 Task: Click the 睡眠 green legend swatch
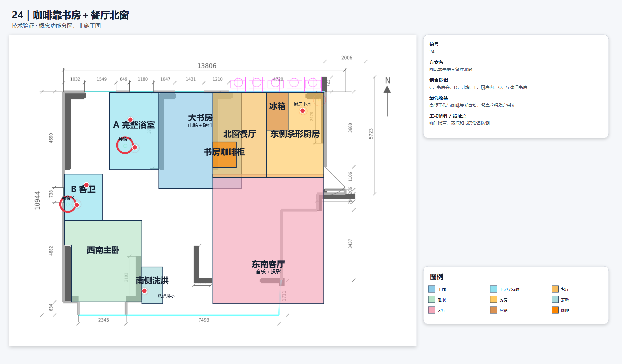click(431, 299)
